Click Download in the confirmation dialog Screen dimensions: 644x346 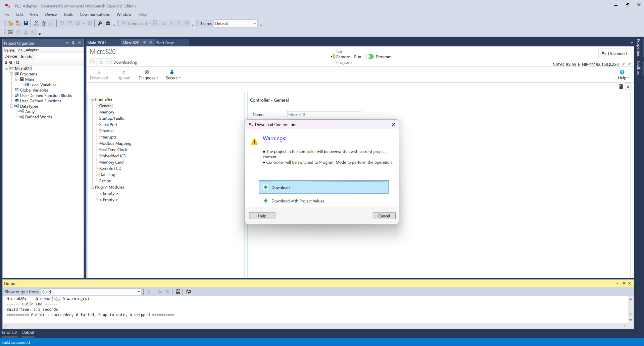324,187
